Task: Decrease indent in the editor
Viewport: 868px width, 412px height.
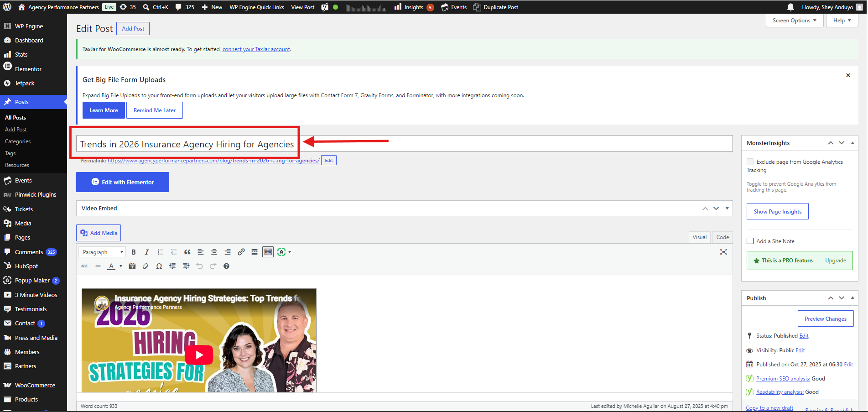Action: (x=172, y=266)
